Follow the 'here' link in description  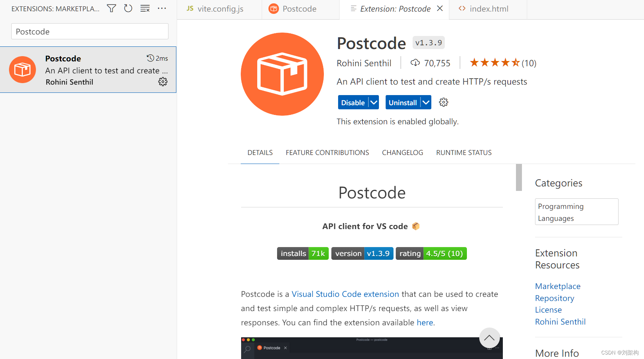tap(425, 323)
